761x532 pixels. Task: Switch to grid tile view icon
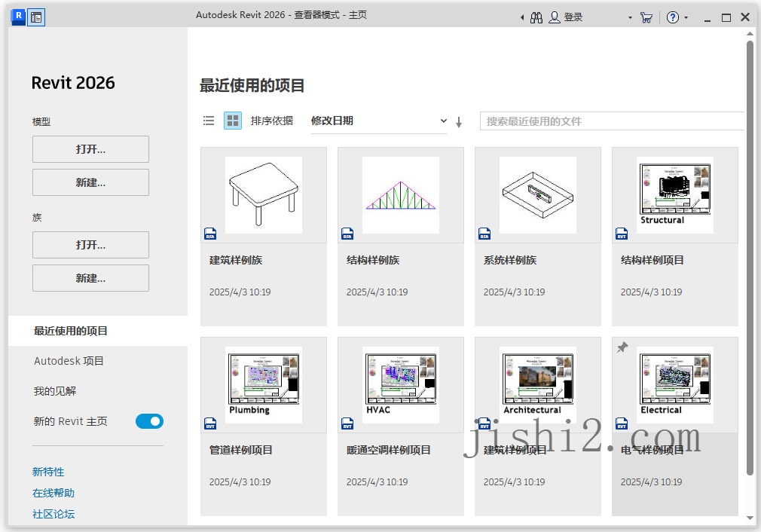pos(233,121)
